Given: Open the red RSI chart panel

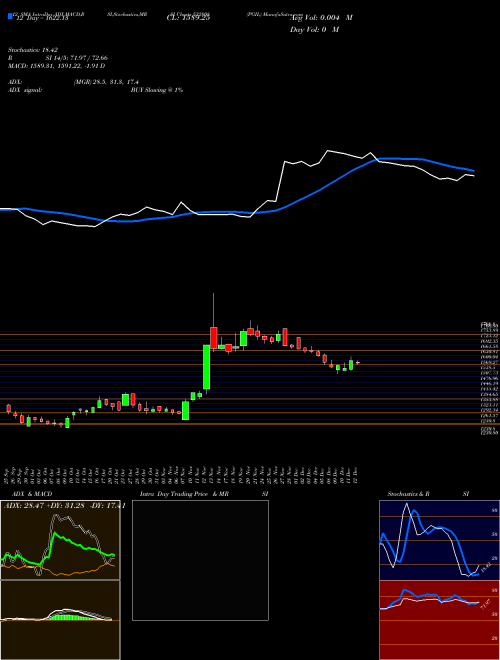Looking at the screenshot, I should tap(439, 620).
